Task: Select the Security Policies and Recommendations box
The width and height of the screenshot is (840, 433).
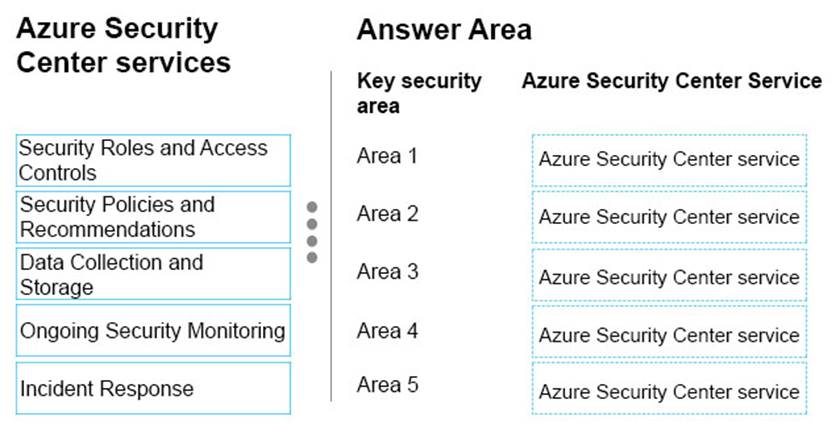Action: [153, 217]
